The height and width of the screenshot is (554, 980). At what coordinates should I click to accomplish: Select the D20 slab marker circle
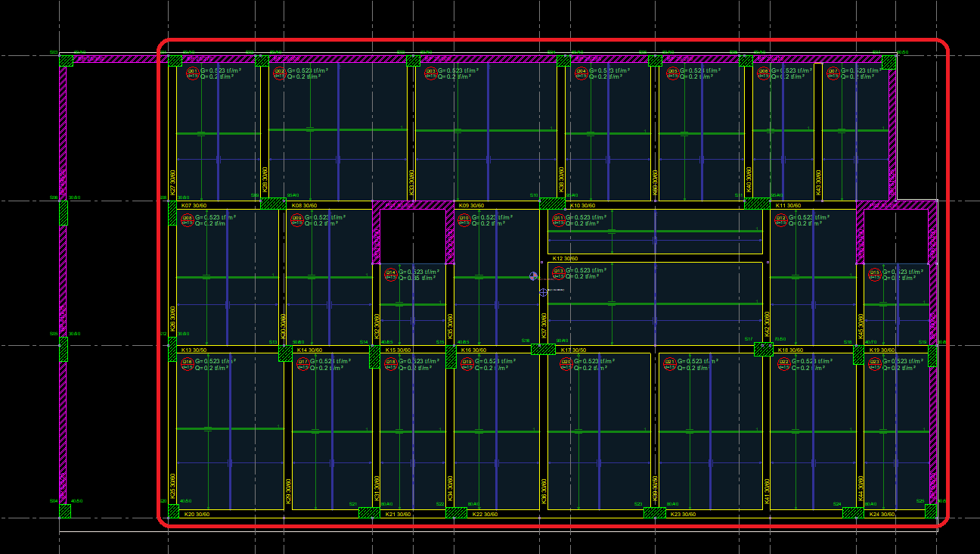click(566, 364)
